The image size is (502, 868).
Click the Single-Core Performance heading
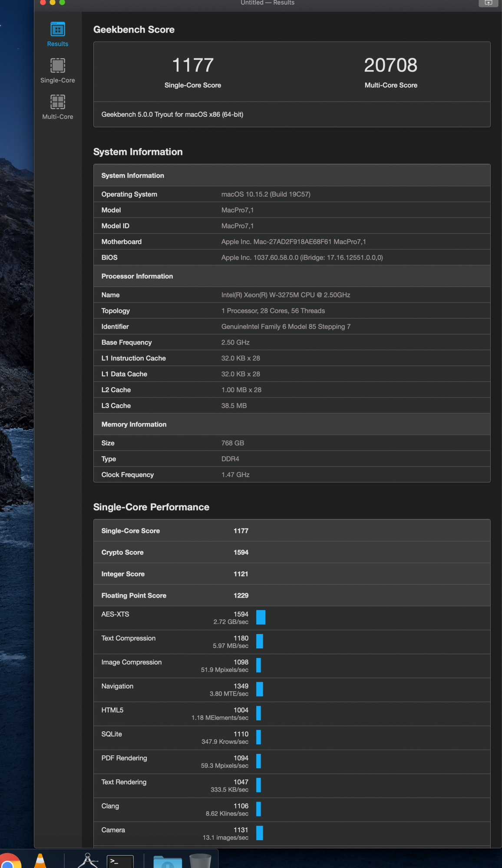[x=151, y=507]
